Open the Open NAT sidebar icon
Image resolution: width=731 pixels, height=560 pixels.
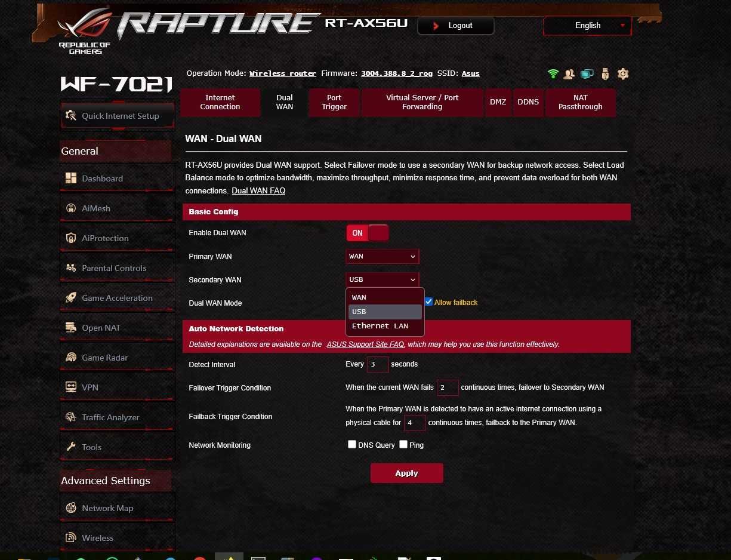(x=71, y=328)
